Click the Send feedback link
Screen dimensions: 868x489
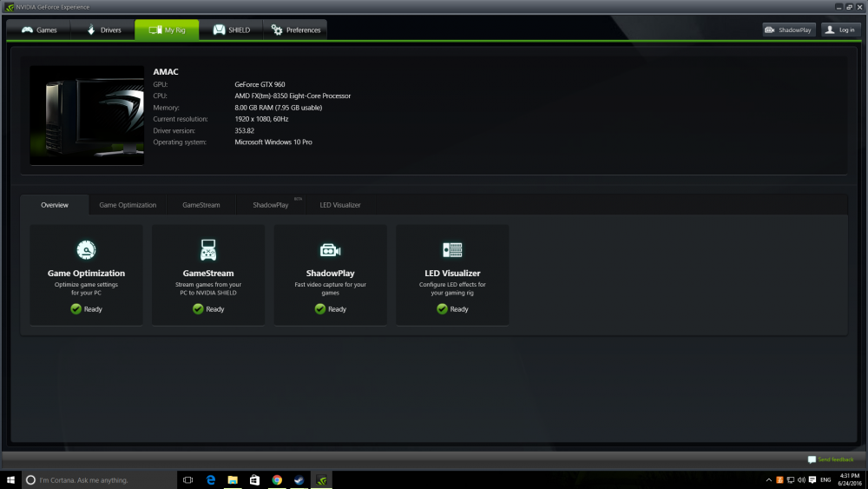pos(835,459)
